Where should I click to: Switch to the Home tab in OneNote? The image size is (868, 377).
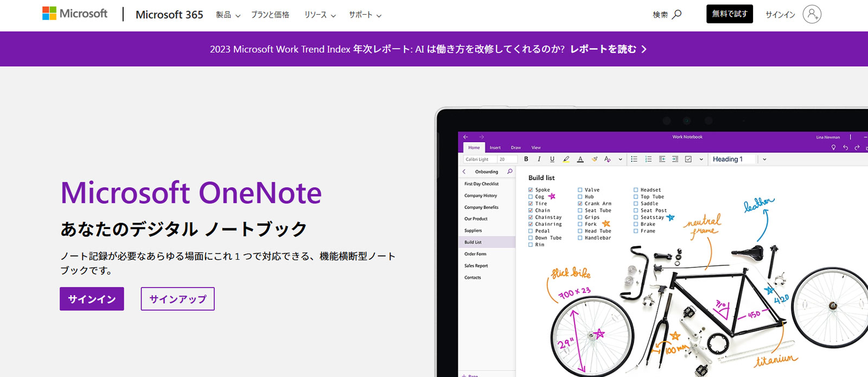pyautogui.click(x=474, y=148)
